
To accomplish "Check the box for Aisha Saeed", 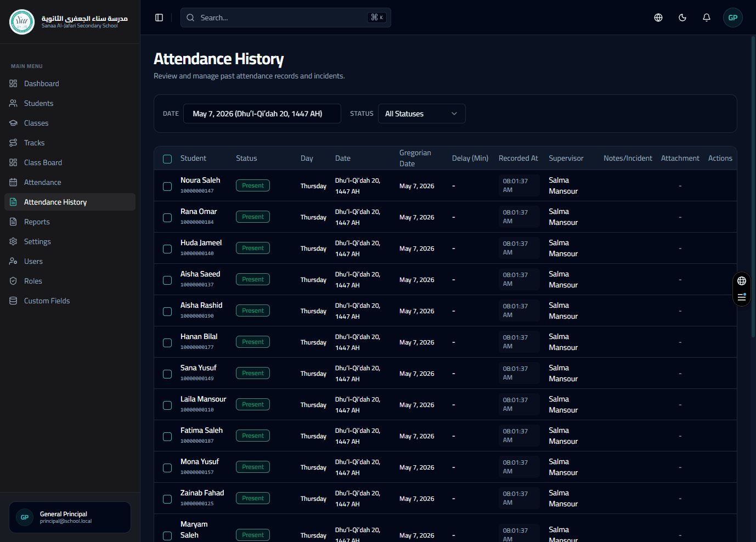I will pyautogui.click(x=167, y=280).
